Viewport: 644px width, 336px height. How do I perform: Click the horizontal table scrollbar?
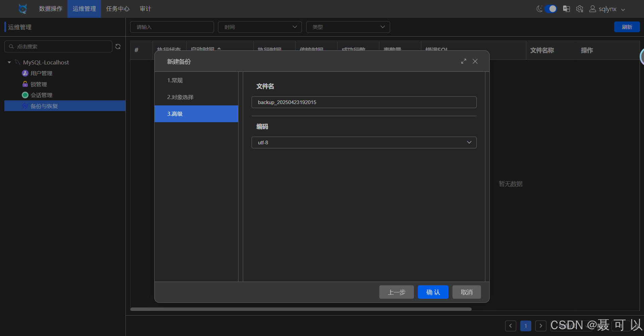click(x=301, y=309)
